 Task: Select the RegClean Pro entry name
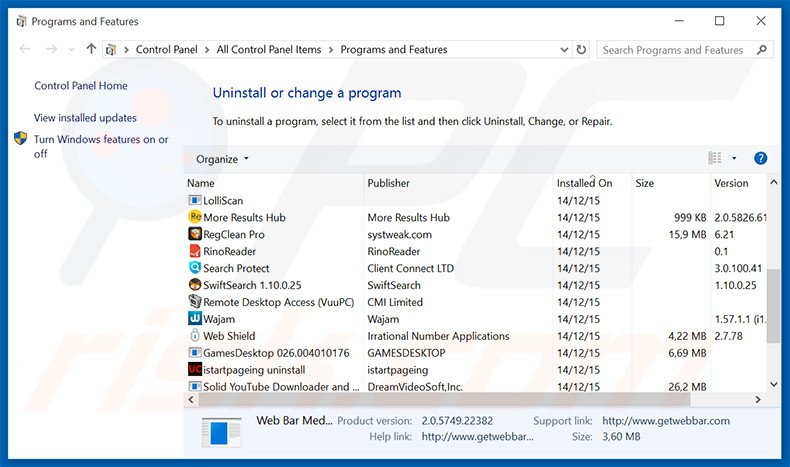[234, 234]
